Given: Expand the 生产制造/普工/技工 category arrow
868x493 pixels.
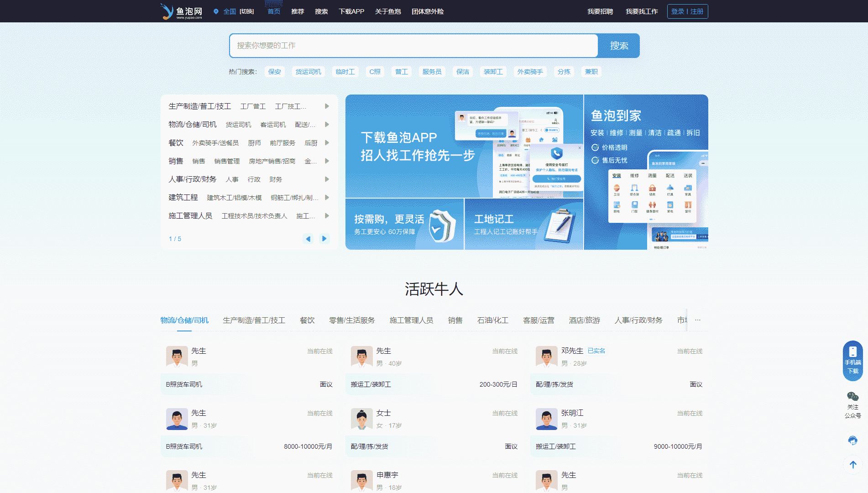Looking at the screenshot, I should pos(327,106).
